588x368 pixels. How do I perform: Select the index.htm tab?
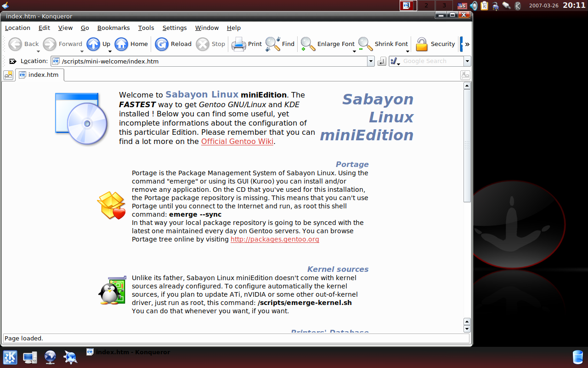click(x=40, y=75)
